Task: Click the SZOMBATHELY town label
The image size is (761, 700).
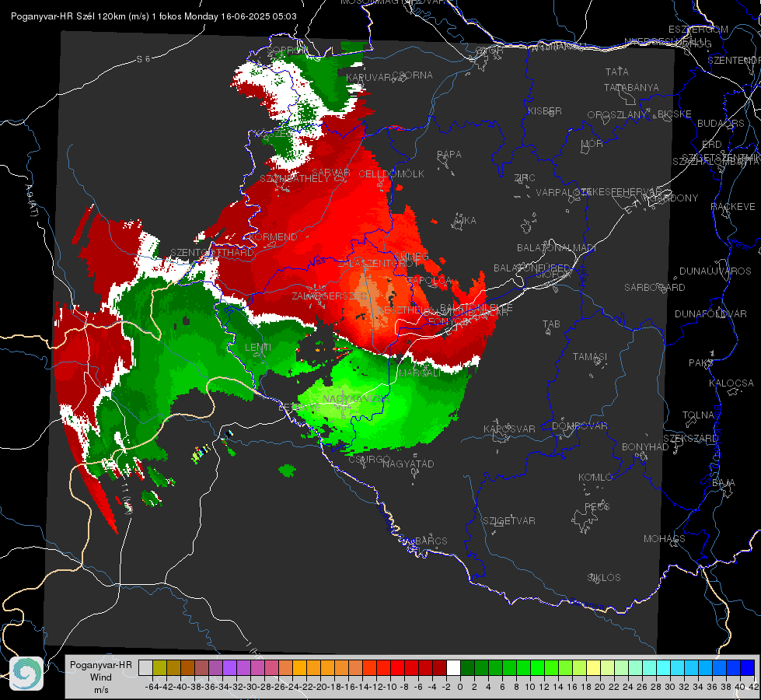Action: [295, 179]
